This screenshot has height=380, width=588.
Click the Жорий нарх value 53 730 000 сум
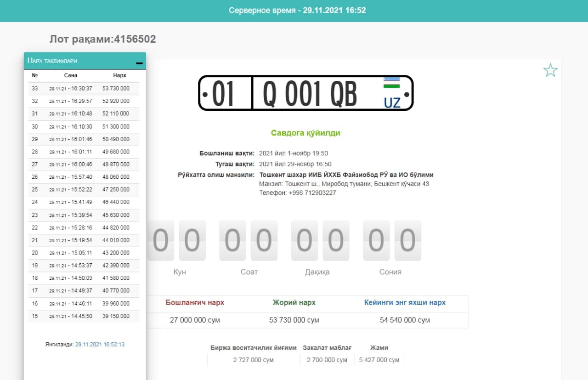(x=294, y=320)
